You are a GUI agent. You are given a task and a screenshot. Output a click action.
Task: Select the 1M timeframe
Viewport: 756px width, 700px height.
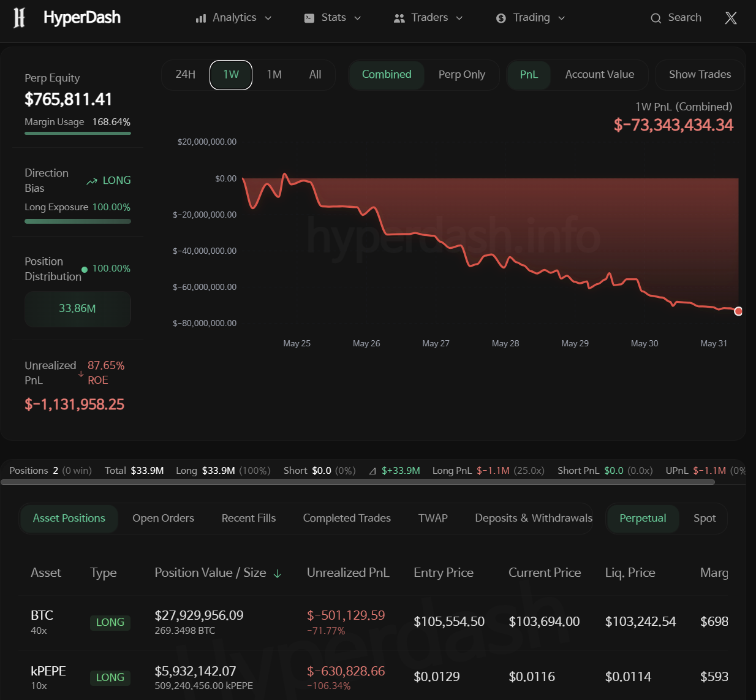274,74
